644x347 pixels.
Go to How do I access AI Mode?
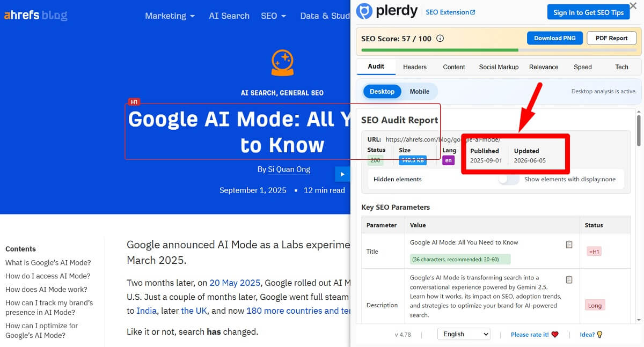click(48, 276)
